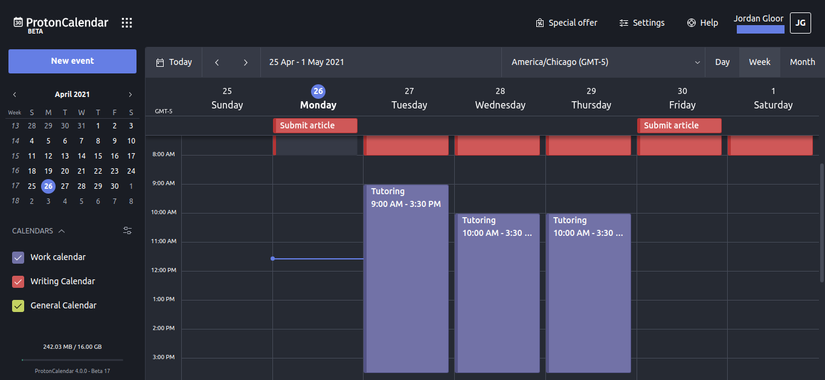The height and width of the screenshot is (380, 825).
Task: Open Wednesday's red event at the 8 AM row
Action: [x=497, y=145]
